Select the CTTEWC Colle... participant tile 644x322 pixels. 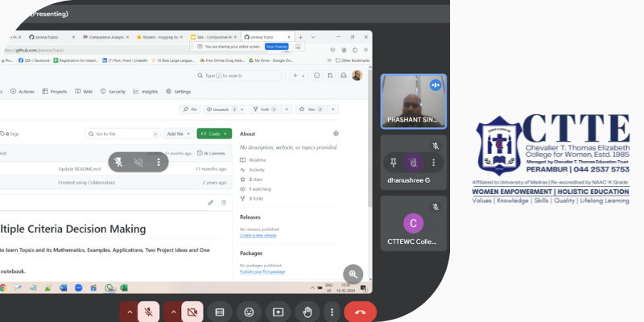(413, 224)
